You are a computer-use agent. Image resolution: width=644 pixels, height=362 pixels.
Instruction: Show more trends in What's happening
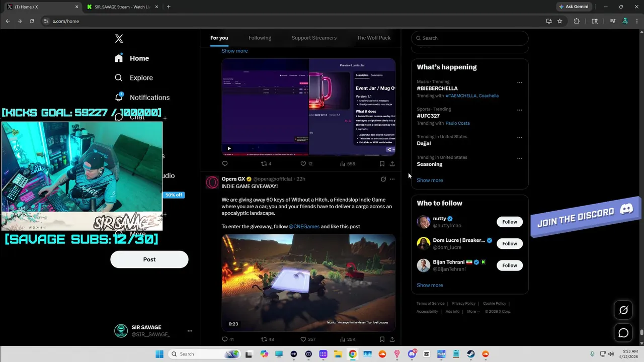(x=430, y=180)
